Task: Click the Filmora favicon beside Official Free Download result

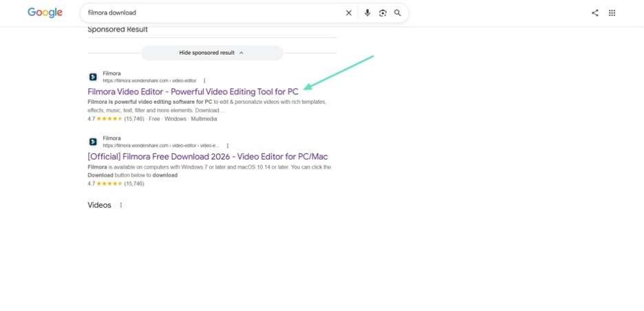Action: point(94,142)
